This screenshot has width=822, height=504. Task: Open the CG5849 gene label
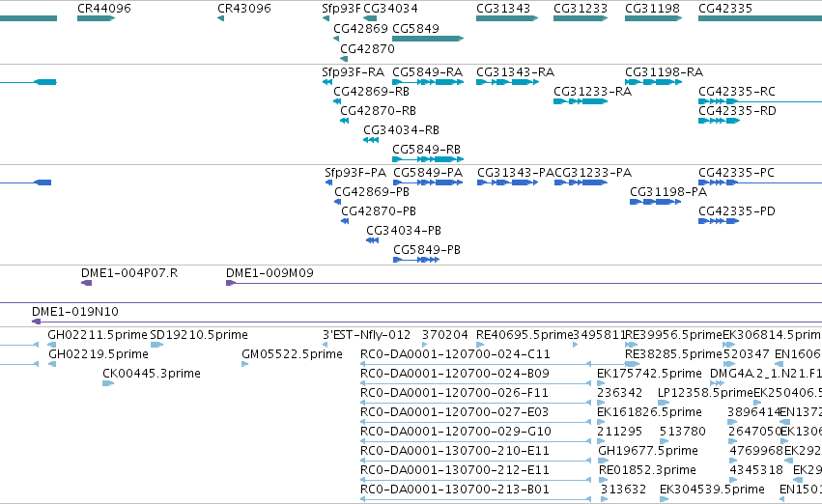click(x=415, y=28)
